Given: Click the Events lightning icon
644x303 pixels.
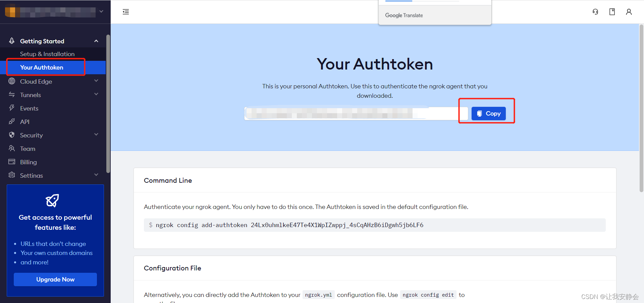Looking at the screenshot, I should pyautogui.click(x=12, y=108).
